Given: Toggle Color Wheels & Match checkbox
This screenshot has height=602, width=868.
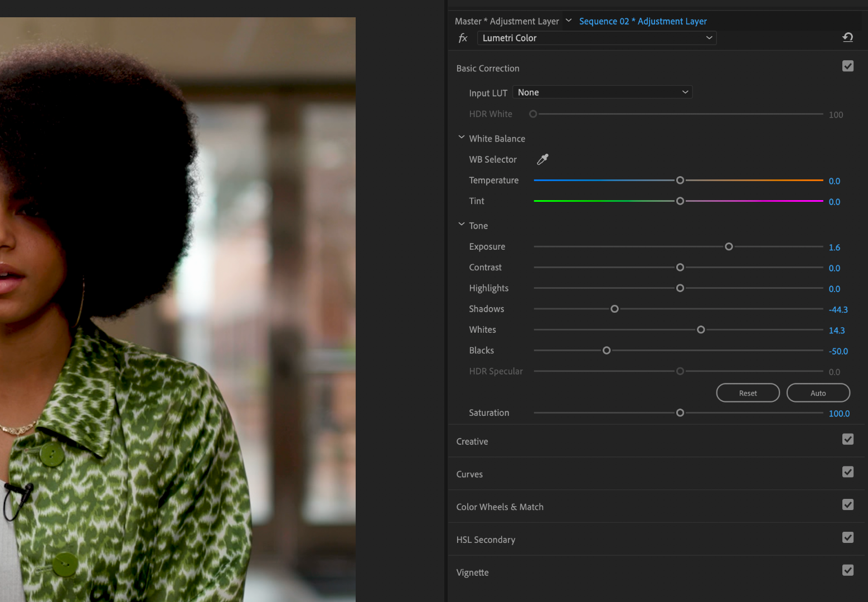Looking at the screenshot, I should pos(848,504).
